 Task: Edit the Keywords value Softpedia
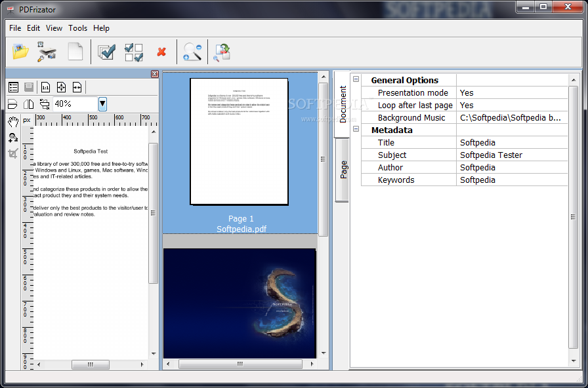click(x=512, y=180)
